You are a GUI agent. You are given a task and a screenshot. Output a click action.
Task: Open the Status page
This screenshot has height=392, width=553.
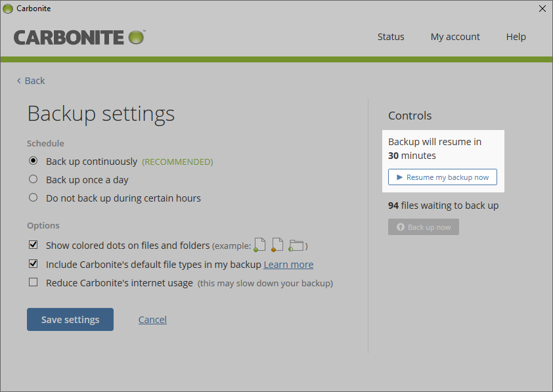click(391, 37)
